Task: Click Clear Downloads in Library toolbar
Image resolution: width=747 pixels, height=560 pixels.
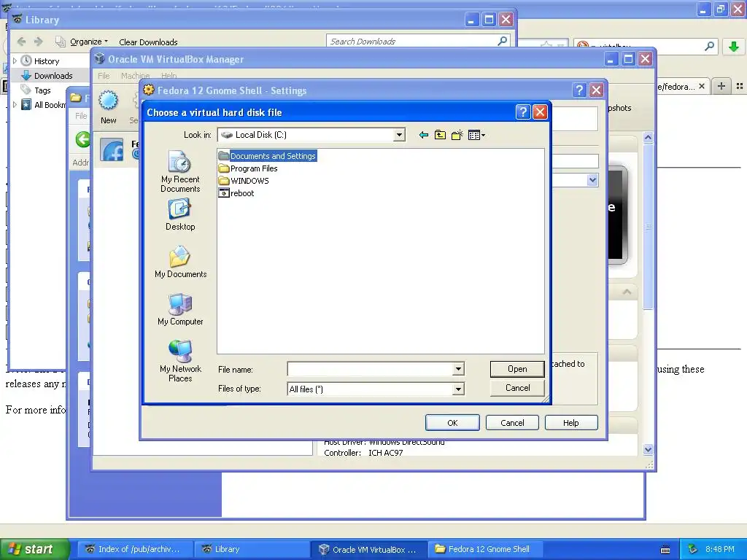Action: (148, 42)
